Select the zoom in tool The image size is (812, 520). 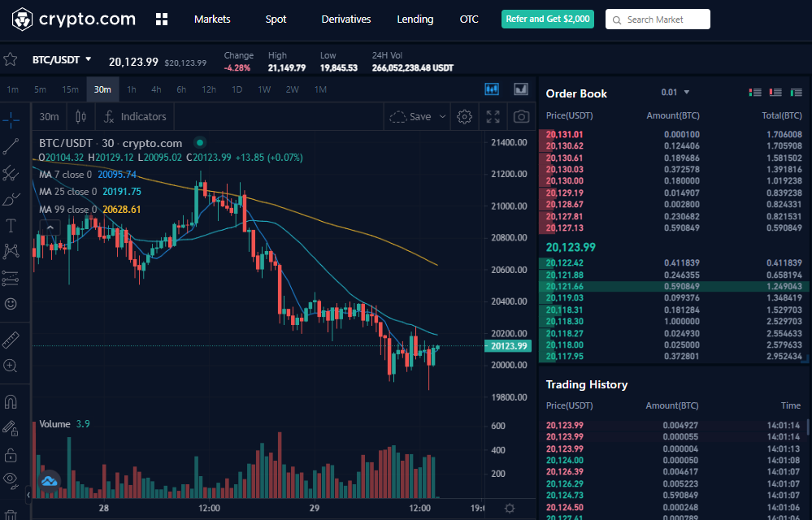11,366
